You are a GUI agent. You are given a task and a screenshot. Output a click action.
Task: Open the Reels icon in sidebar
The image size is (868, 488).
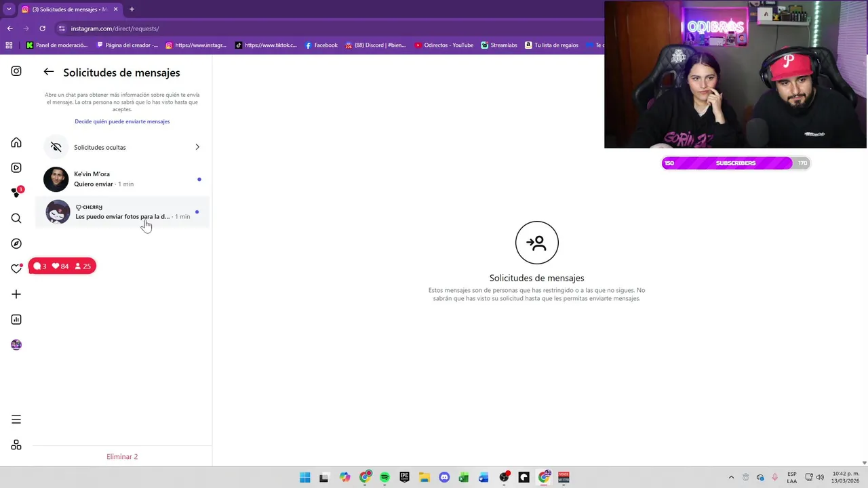[16, 167]
